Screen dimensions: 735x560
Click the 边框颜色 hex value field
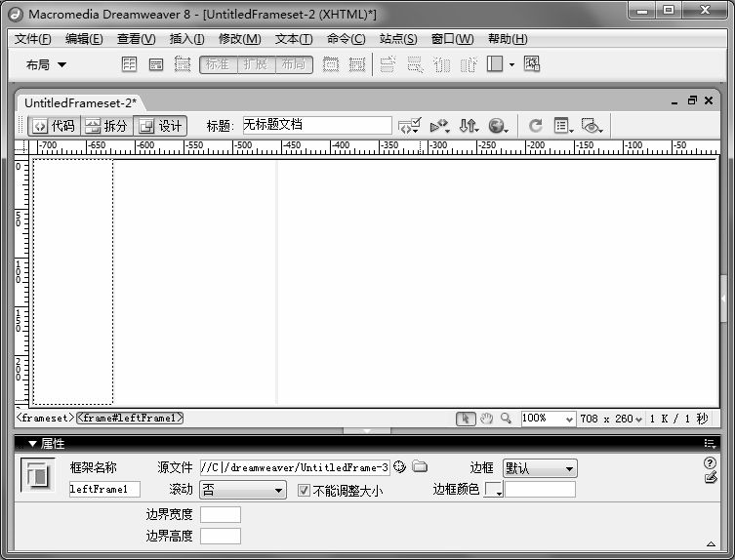[540, 490]
